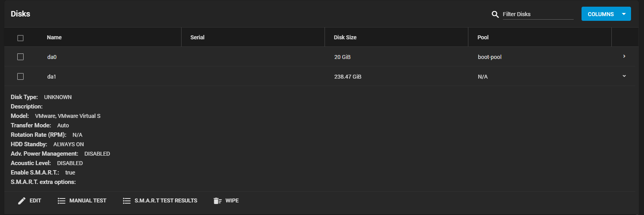The width and height of the screenshot is (644, 215).
Task: Select the boot-pool cell of da0
Action: [490, 57]
